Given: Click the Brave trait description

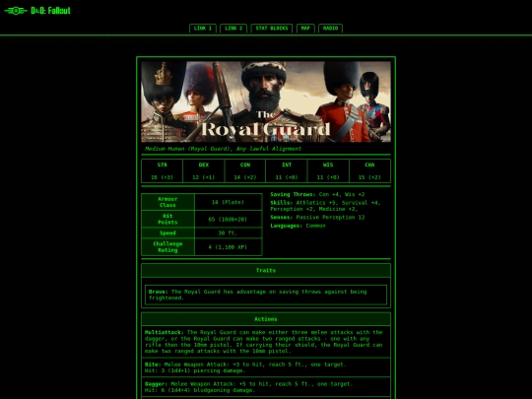Looking at the screenshot, I should click(266, 295).
